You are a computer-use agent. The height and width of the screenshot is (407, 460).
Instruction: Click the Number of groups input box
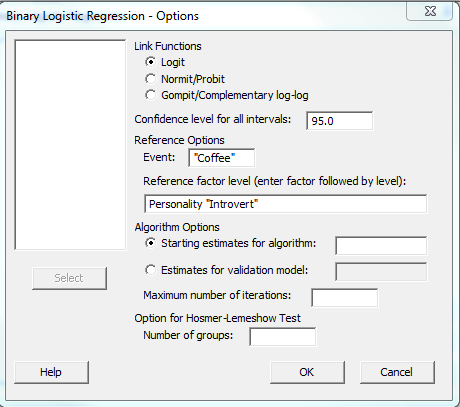282,337
